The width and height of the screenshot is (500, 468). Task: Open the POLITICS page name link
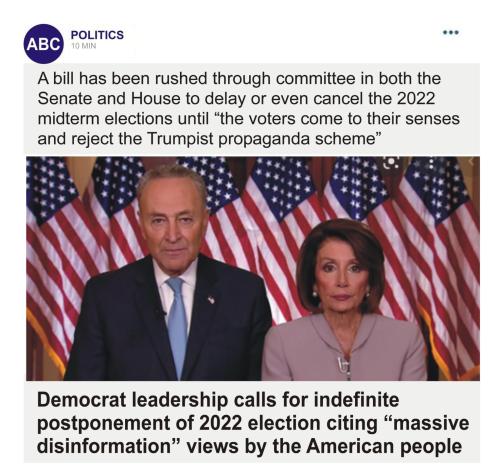tap(97, 35)
